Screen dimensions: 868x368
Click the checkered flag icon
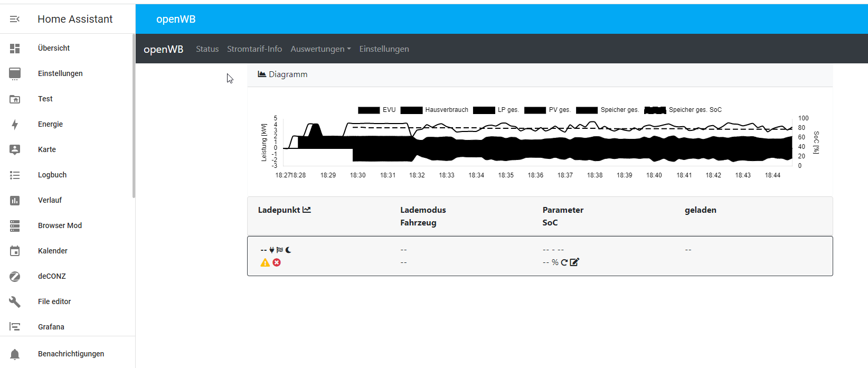click(x=280, y=250)
